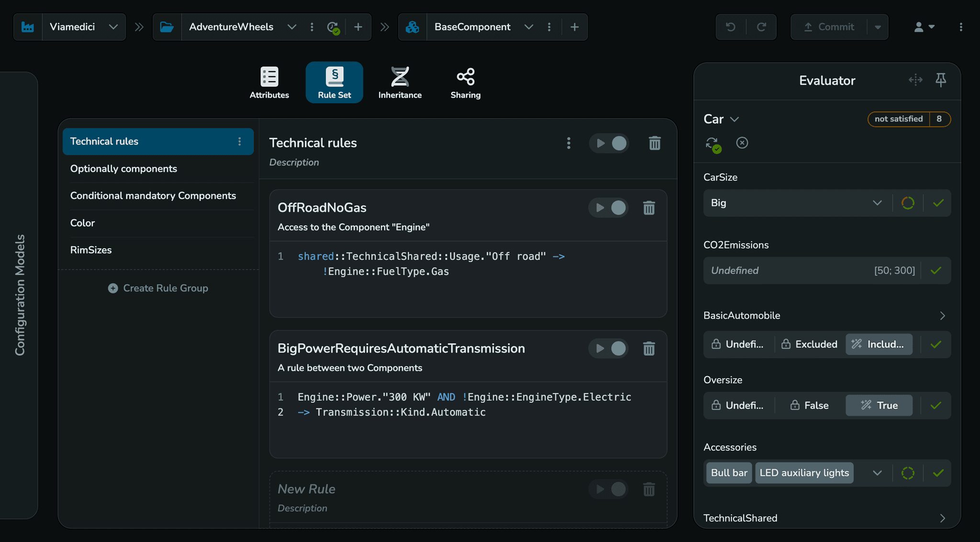Delete the OffRoadNoGas rule via trash icon
The width and height of the screenshot is (980, 542).
pyautogui.click(x=649, y=208)
